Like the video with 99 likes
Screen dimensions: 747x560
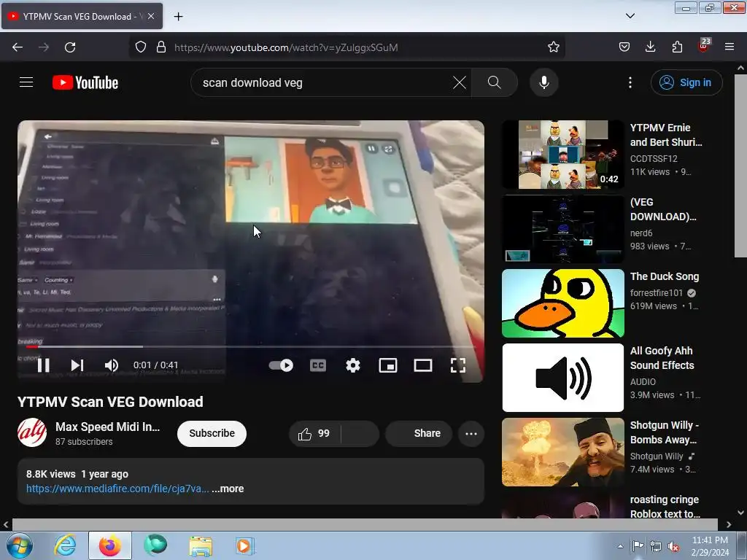coord(314,433)
